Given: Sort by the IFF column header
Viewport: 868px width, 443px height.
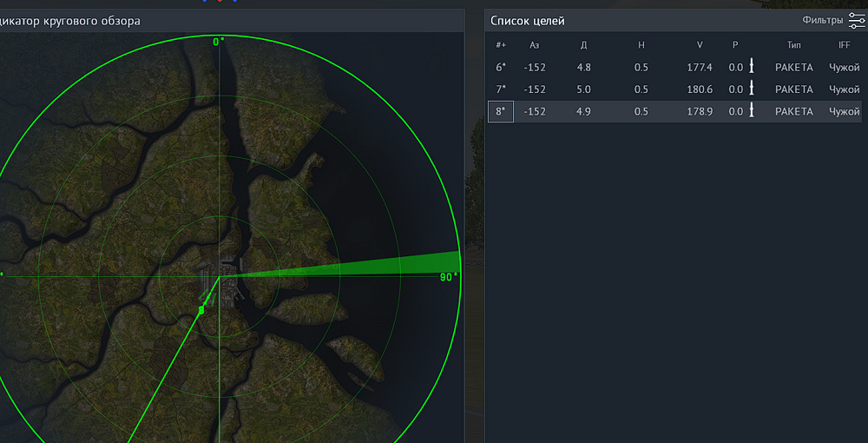Looking at the screenshot, I should tap(845, 45).
